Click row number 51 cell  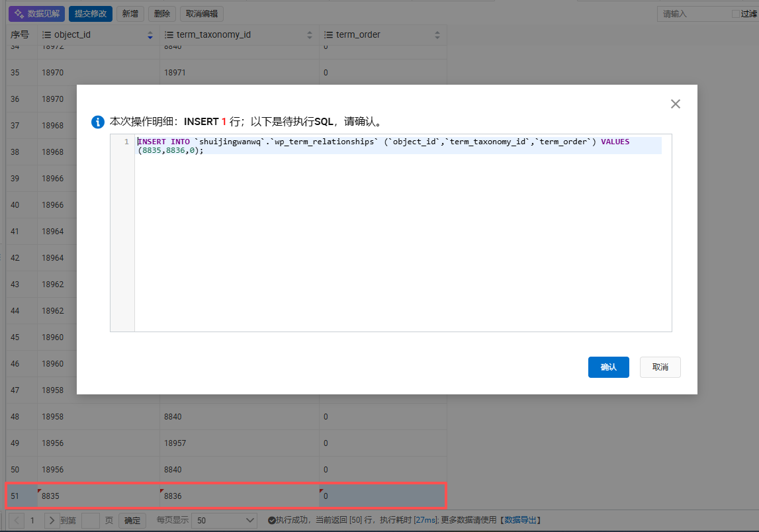click(22, 496)
